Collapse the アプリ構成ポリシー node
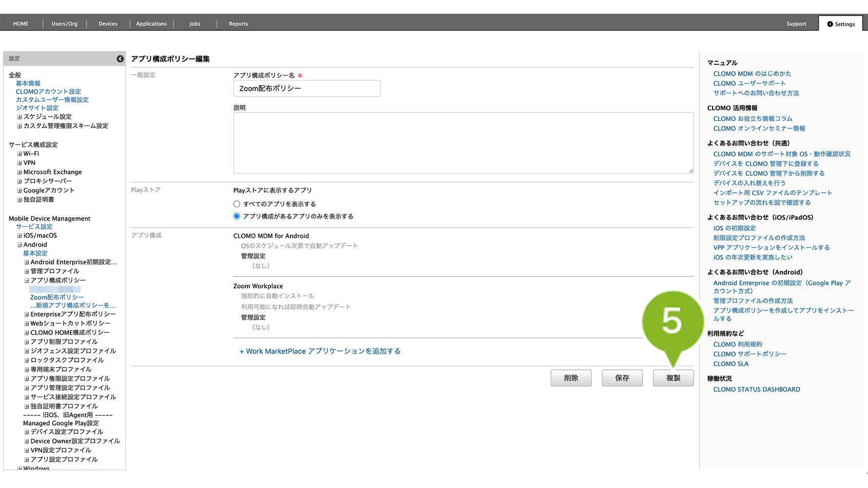Viewport: 868px width, 488px height. (x=27, y=281)
